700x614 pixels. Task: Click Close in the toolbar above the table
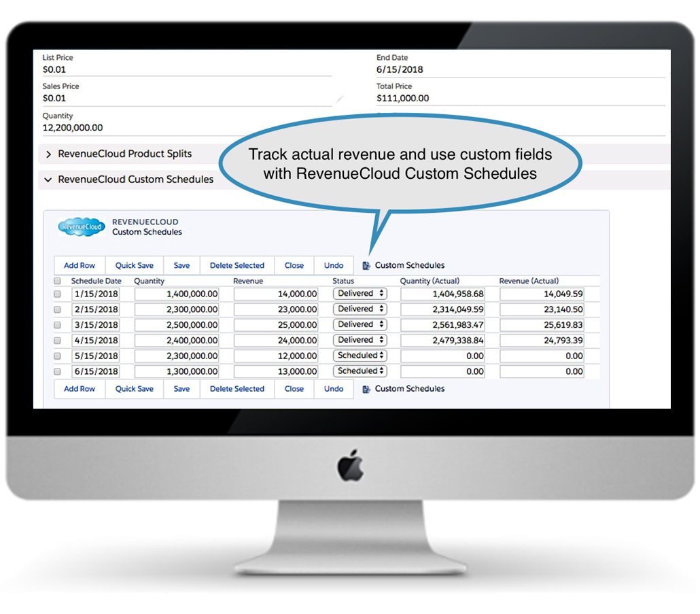[294, 265]
